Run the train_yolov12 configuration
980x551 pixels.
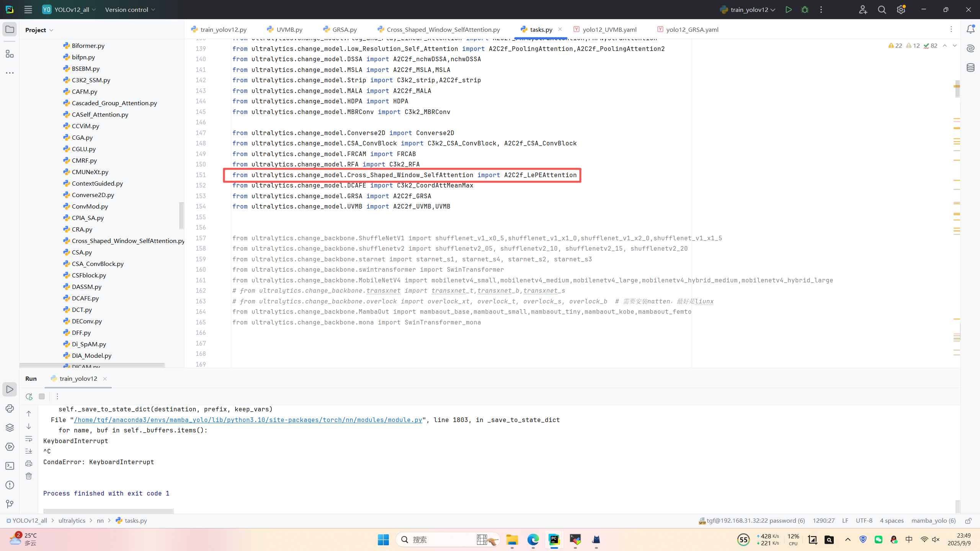point(788,10)
